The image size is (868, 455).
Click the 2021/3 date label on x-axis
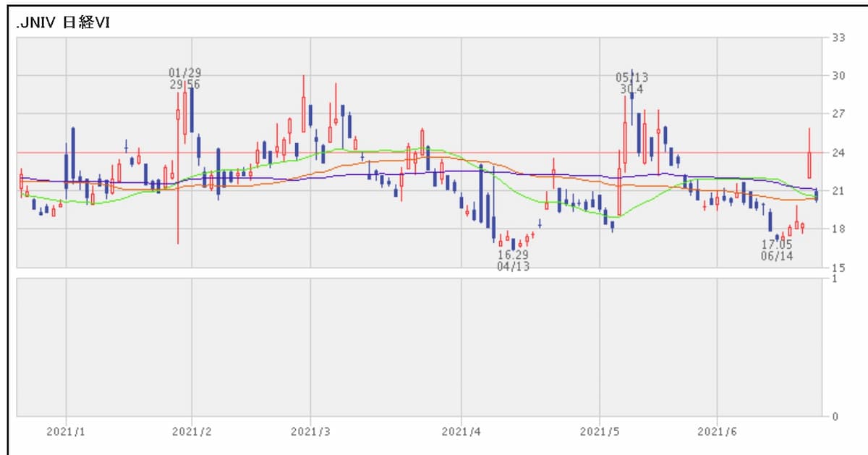[310, 432]
